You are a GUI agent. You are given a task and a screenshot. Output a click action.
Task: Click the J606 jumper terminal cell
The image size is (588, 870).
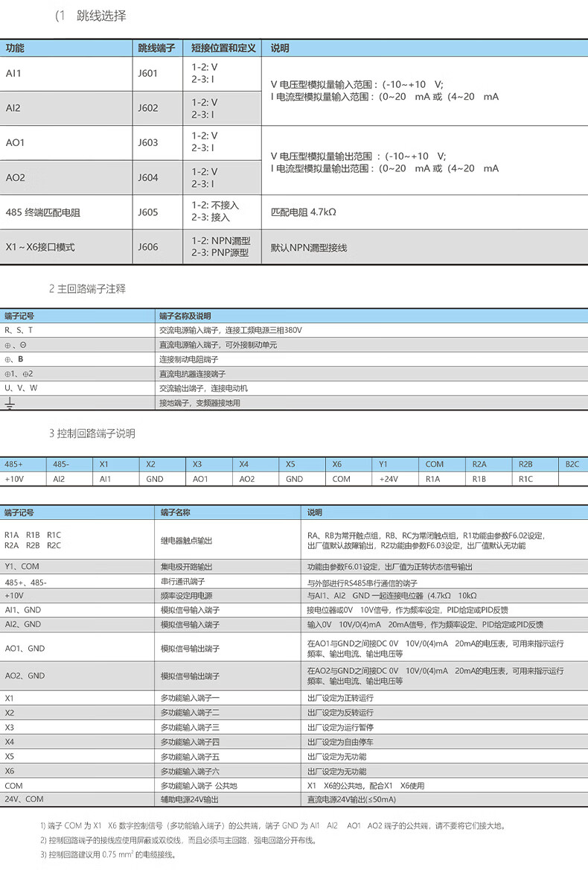pos(148,247)
